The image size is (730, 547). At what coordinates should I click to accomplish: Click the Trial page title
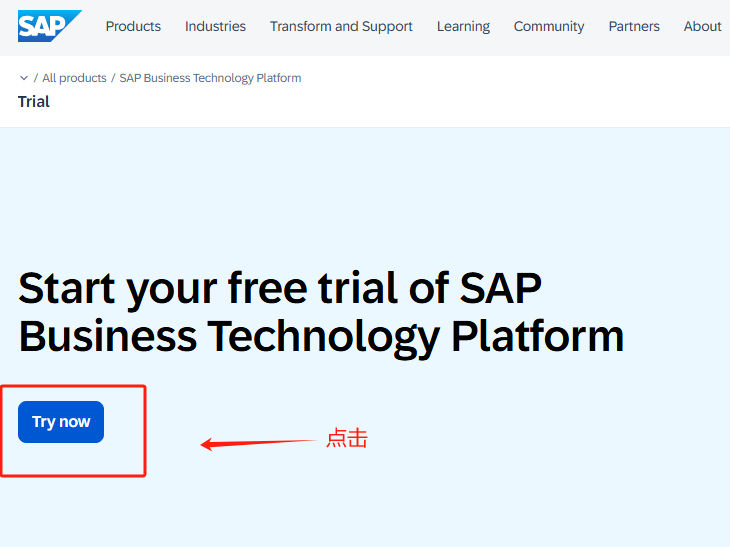pos(34,102)
